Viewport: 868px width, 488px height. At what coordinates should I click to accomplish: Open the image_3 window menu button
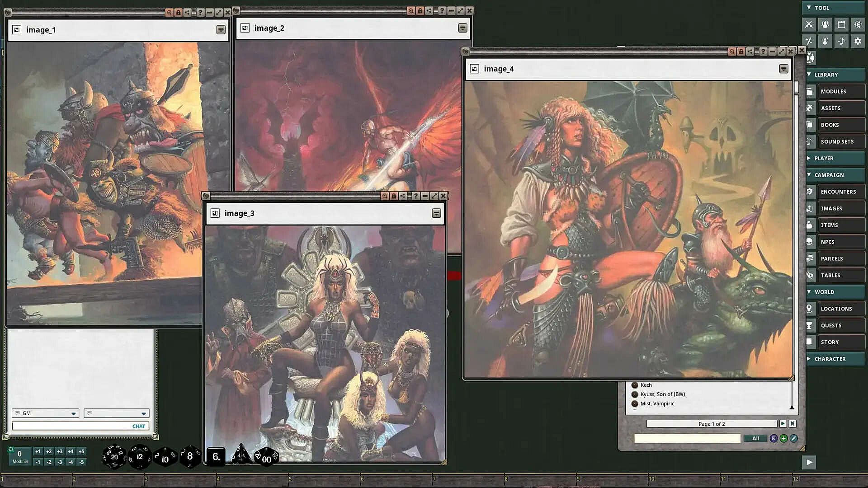pos(436,213)
